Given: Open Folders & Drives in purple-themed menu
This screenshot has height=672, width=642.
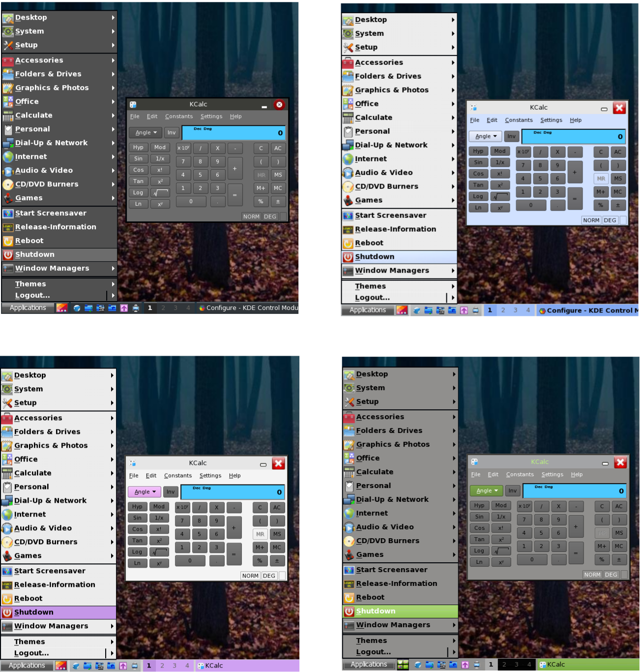Looking at the screenshot, I should coord(58,431).
